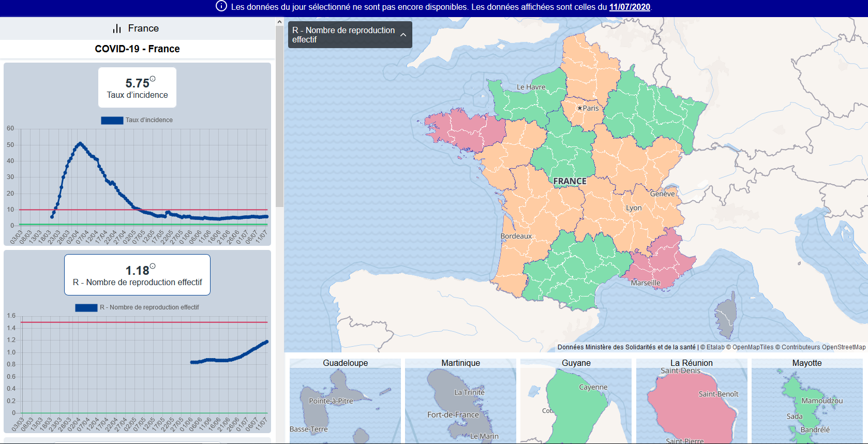Collapse the R reproduction number chevron
The height and width of the screenshot is (444, 868).
tap(403, 35)
